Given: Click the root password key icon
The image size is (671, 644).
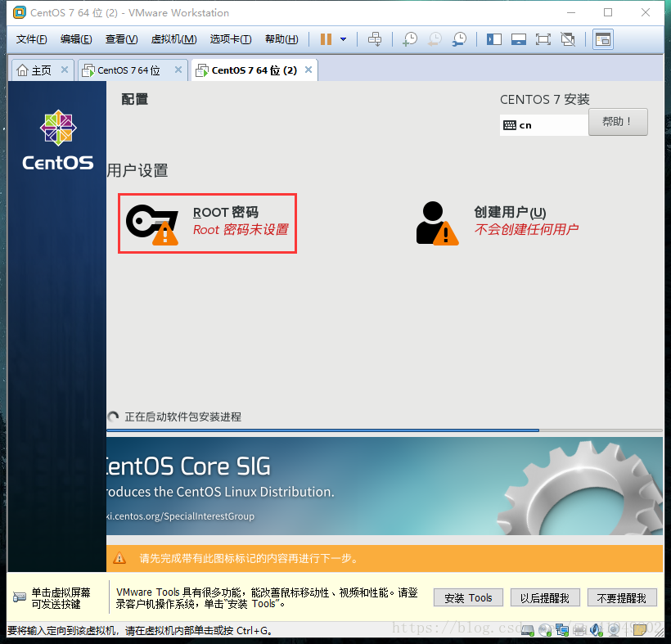Looking at the screenshot, I should tap(152, 225).
